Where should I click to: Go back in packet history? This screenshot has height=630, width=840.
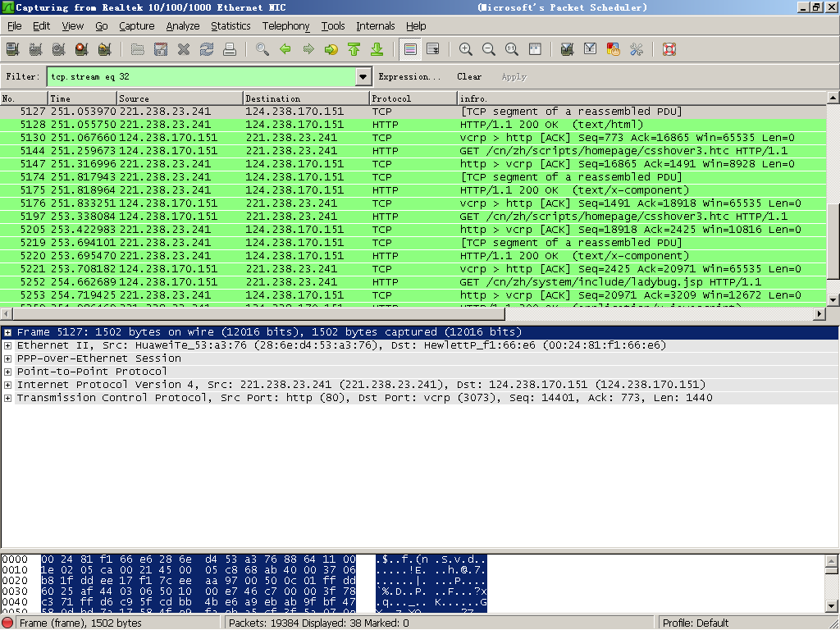click(285, 49)
